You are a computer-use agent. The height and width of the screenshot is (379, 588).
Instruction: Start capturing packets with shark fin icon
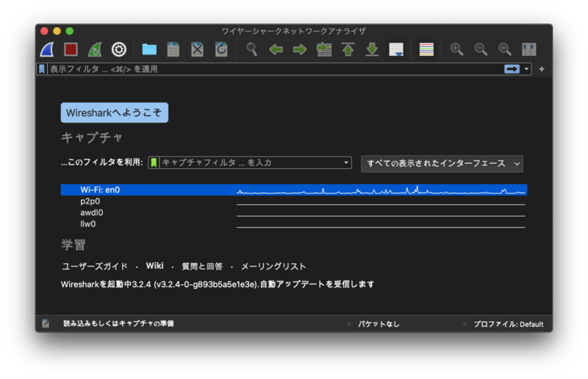click(x=47, y=49)
